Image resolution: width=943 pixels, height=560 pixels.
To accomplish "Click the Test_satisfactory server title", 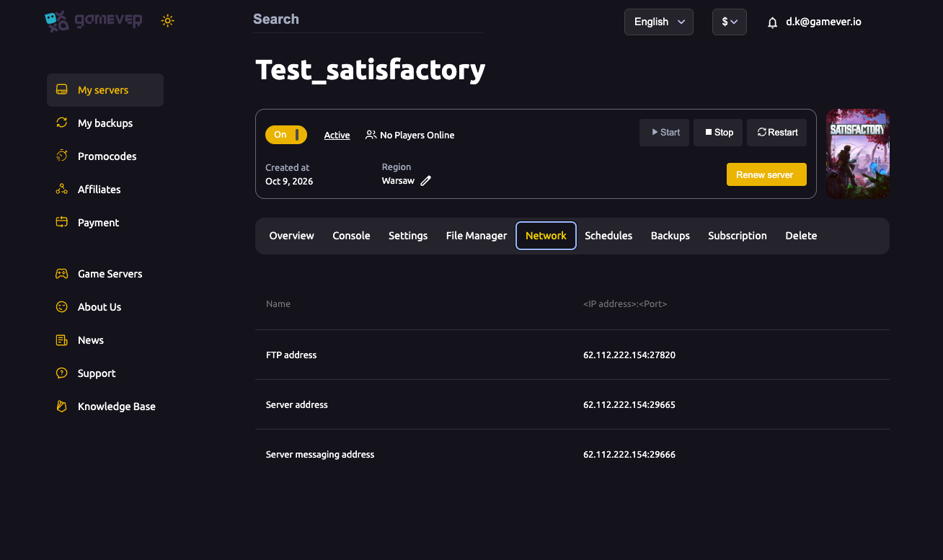I will (x=371, y=69).
